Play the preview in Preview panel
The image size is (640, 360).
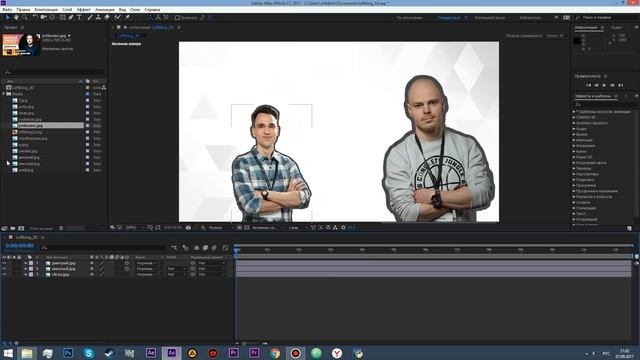point(604,85)
